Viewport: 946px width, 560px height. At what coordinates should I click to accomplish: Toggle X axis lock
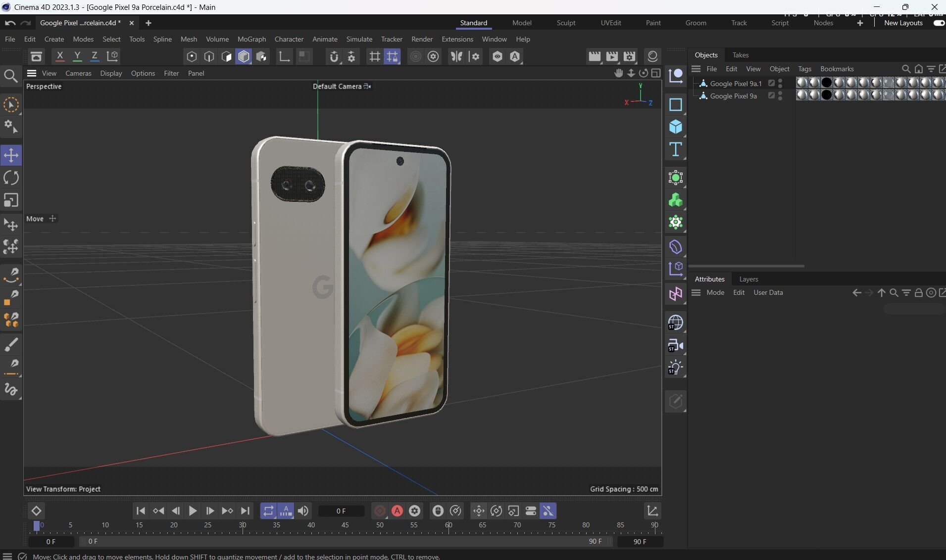60,56
